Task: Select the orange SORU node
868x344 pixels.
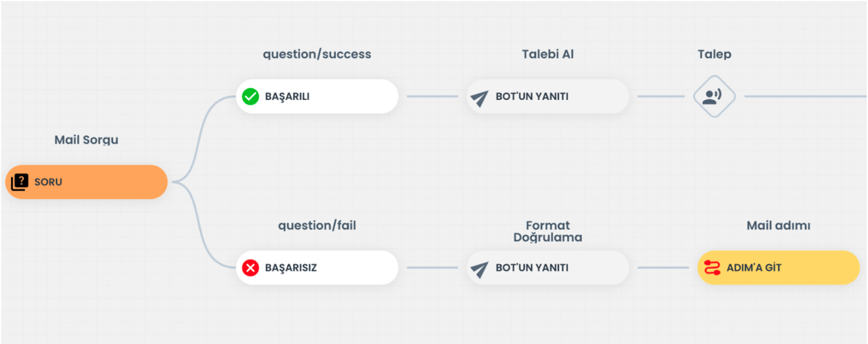Action: [87, 182]
